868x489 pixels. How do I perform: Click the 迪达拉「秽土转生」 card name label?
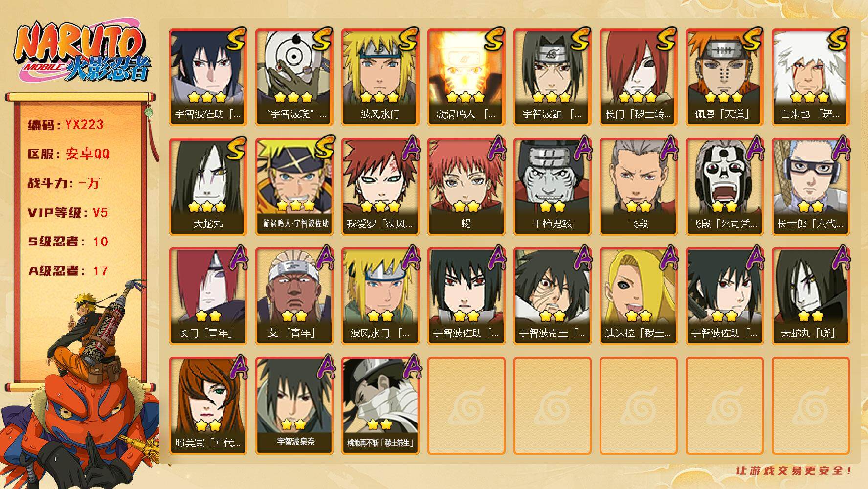[x=638, y=333]
